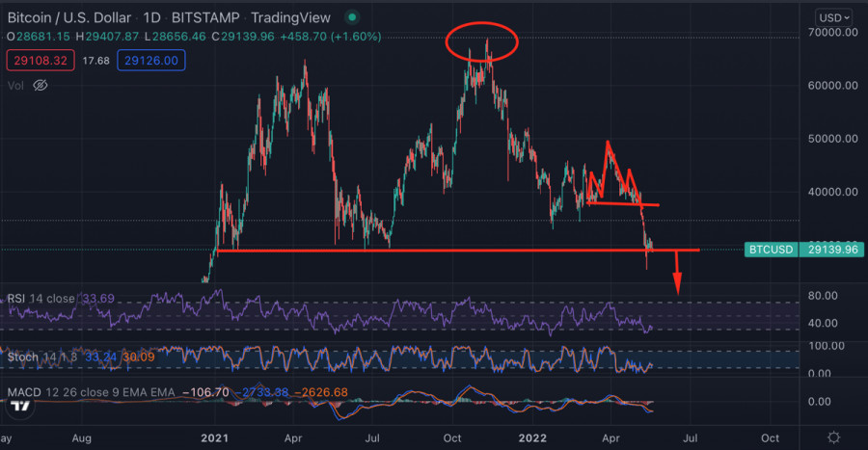Click the 1D interval label
The height and width of the screenshot is (450, 868).
[x=151, y=17]
